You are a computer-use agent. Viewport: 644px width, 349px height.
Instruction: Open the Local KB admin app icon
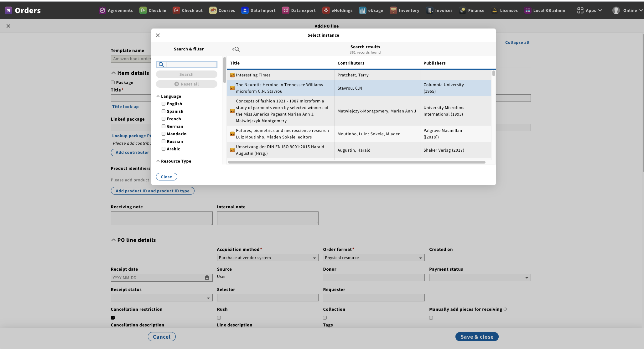pos(527,10)
